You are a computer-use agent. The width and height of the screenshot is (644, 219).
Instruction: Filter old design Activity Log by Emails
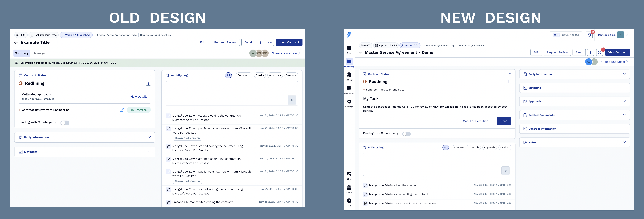tap(260, 75)
